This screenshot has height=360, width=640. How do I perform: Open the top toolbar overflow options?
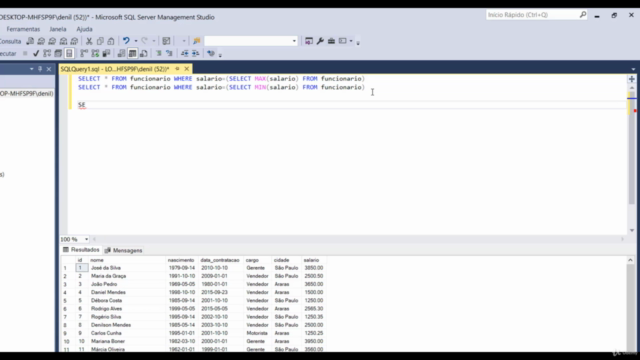pos(358,42)
